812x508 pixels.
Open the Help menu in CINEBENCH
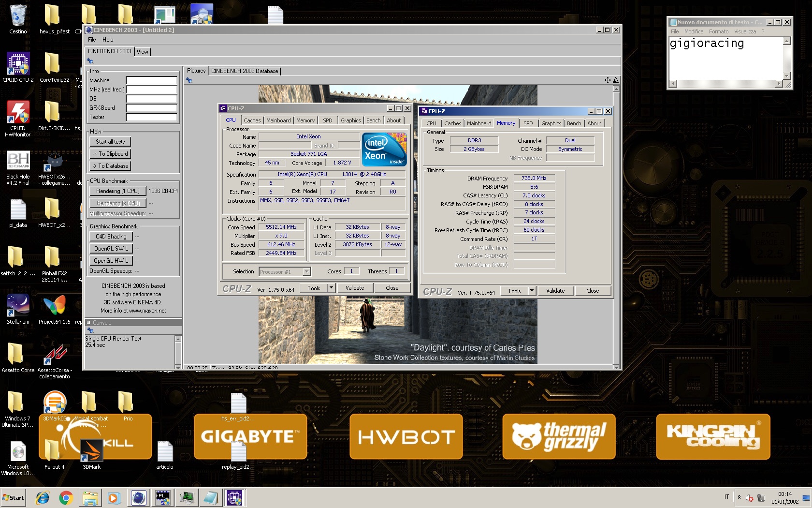click(x=108, y=40)
